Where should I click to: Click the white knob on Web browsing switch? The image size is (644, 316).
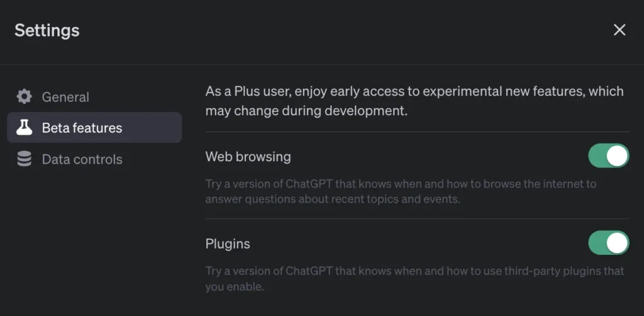618,156
